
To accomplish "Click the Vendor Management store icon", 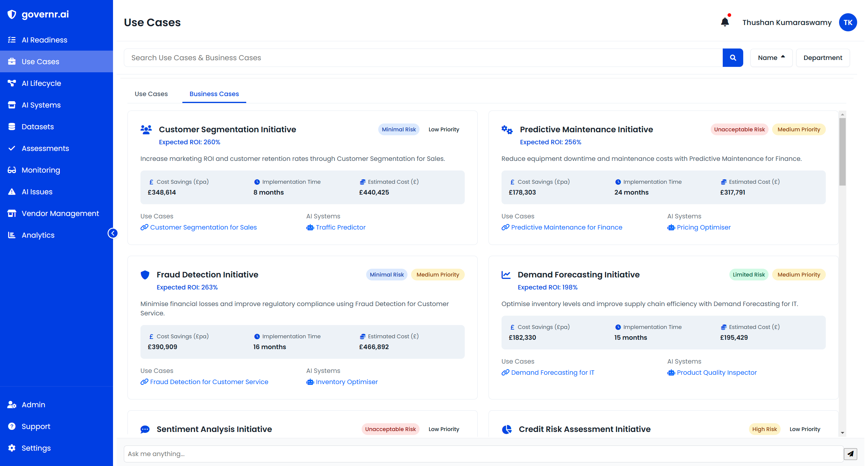I will coord(12,214).
